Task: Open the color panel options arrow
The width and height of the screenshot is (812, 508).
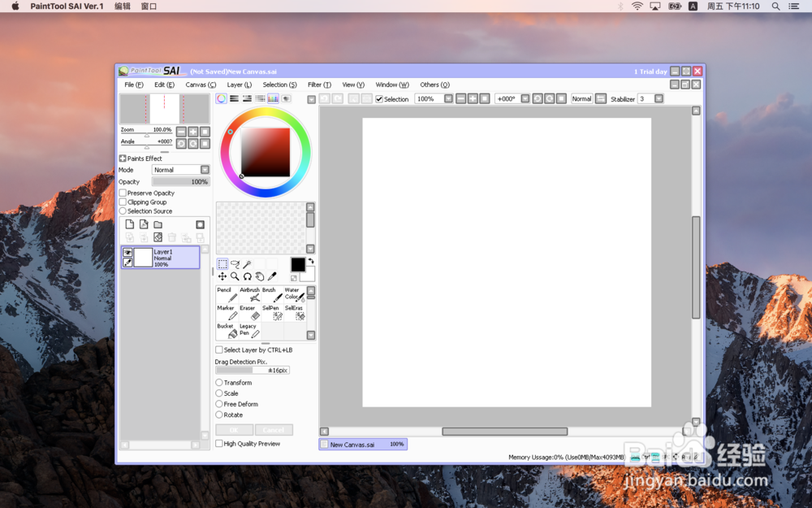Action: pyautogui.click(x=311, y=99)
